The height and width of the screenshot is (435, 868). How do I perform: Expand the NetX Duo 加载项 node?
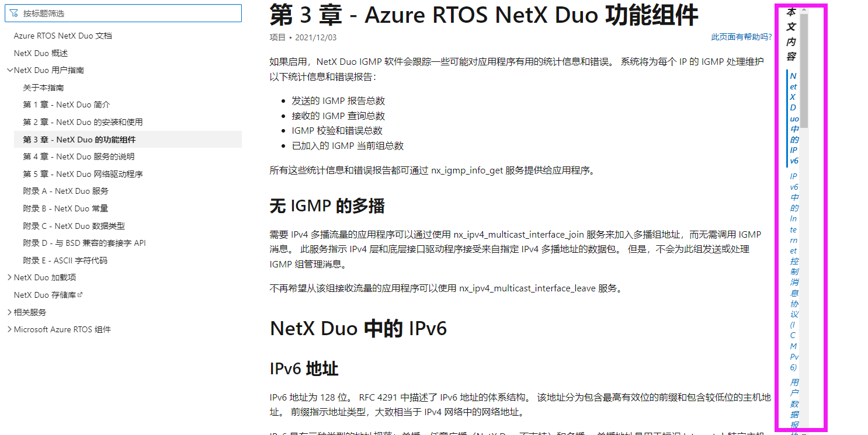pyautogui.click(x=9, y=277)
